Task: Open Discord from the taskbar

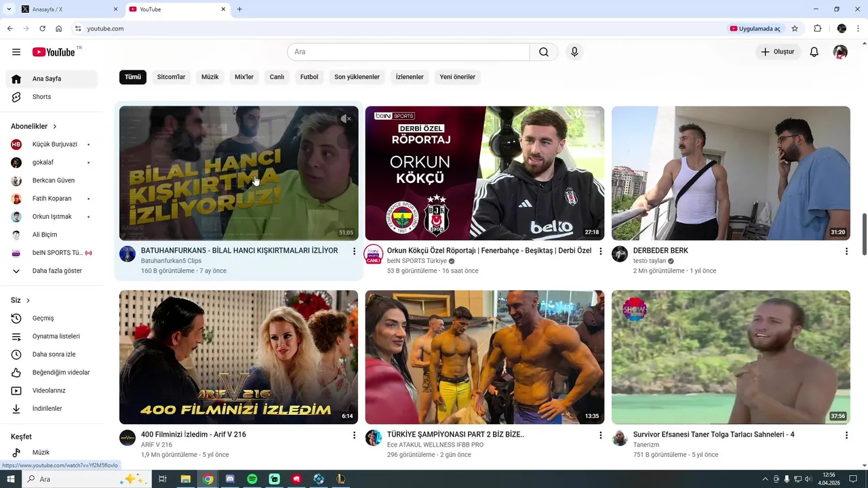Action: pos(230,479)
